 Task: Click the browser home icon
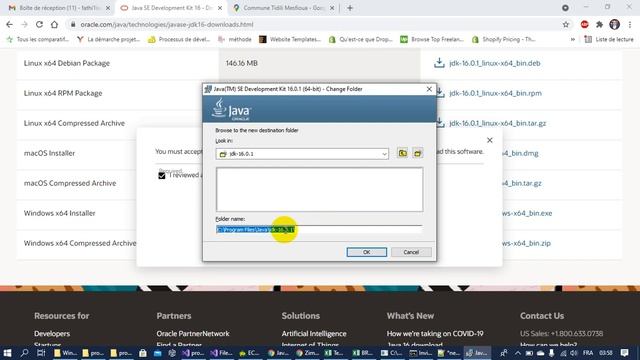click(x=54, y=24)
